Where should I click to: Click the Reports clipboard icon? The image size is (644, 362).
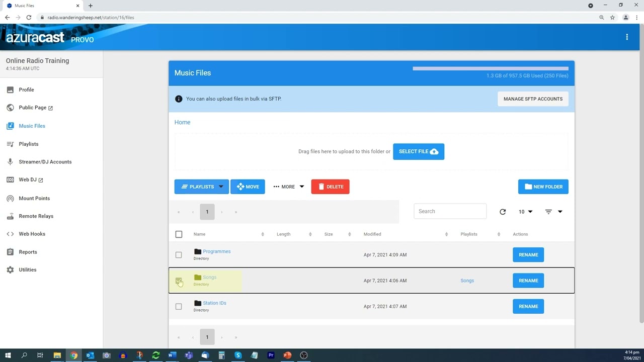(x=10, y=252)
